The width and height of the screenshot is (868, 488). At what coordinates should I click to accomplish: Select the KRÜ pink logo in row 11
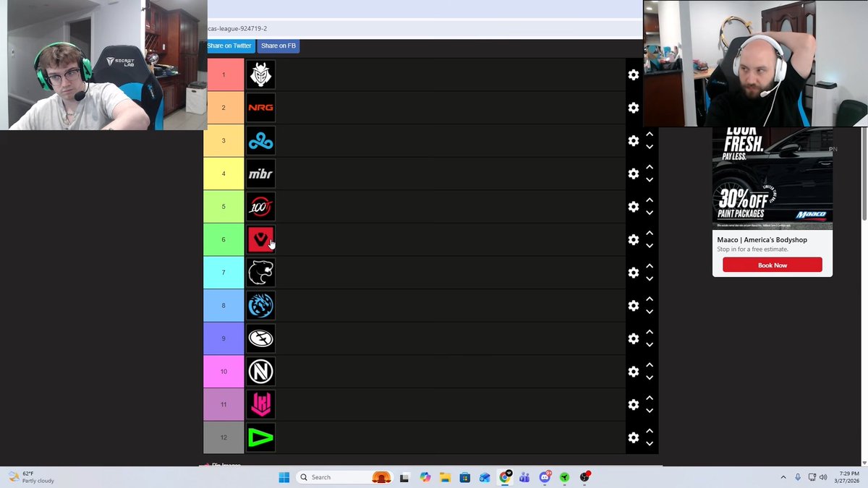(x=260, y=404)
